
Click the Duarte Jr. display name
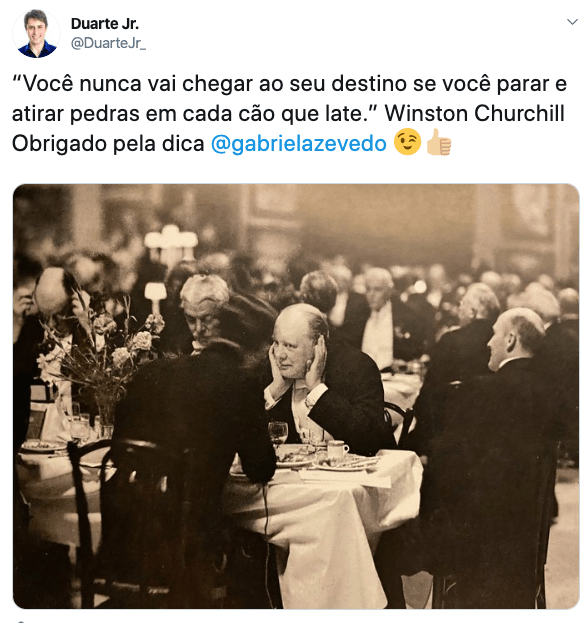[x=104, y=24]
